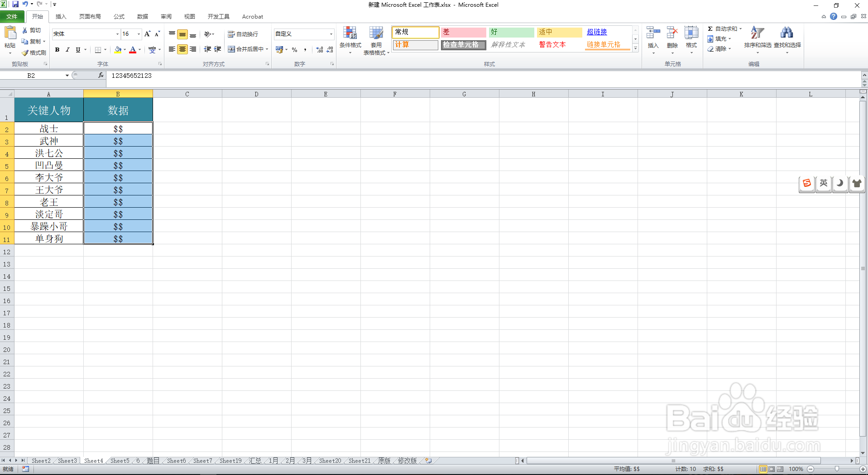Select column B header
868x475 pixels.
118,94
